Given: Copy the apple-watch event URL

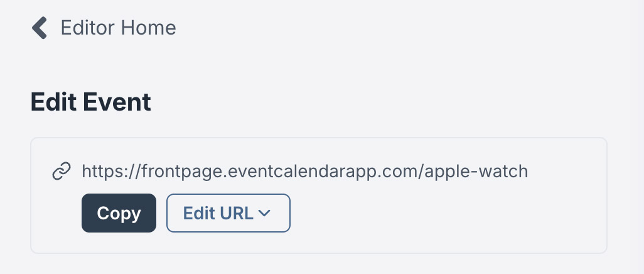Looking at the screenshot, I should 119,213.
